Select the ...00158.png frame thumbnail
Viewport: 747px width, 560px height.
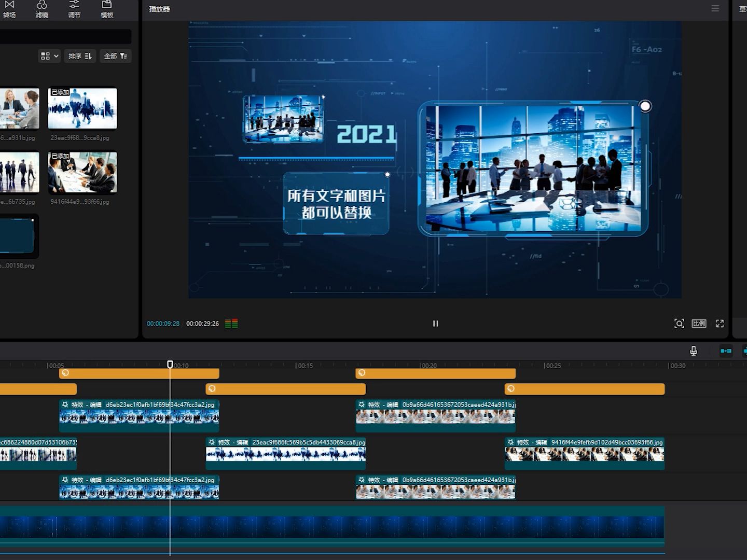click(19, 236)
